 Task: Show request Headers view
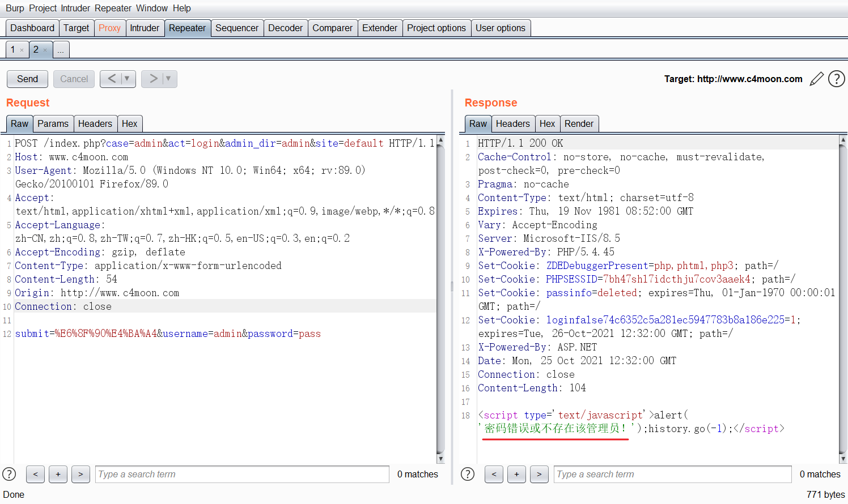pos(95,123)
